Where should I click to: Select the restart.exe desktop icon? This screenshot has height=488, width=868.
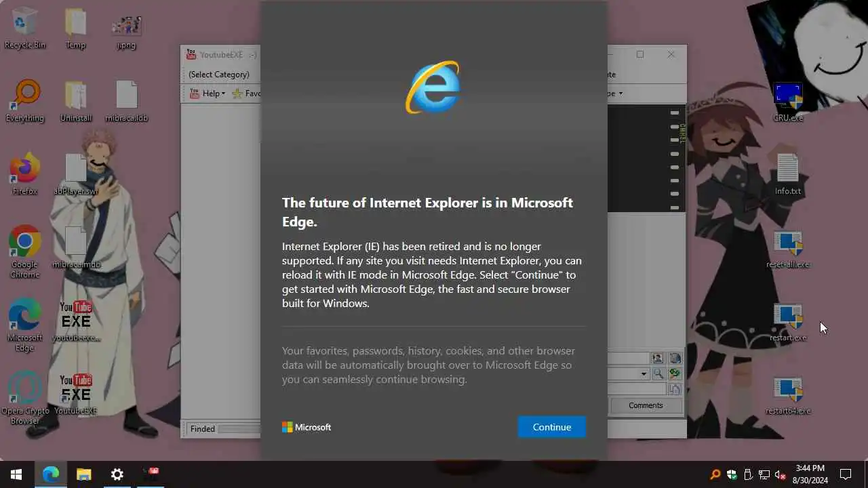tap(788, 321)
